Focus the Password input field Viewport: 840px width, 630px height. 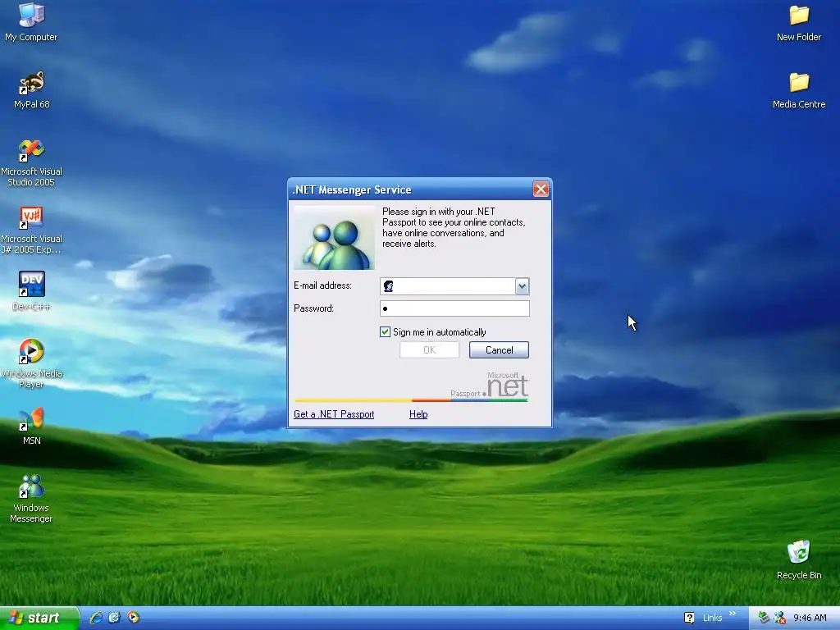(454, 308)
